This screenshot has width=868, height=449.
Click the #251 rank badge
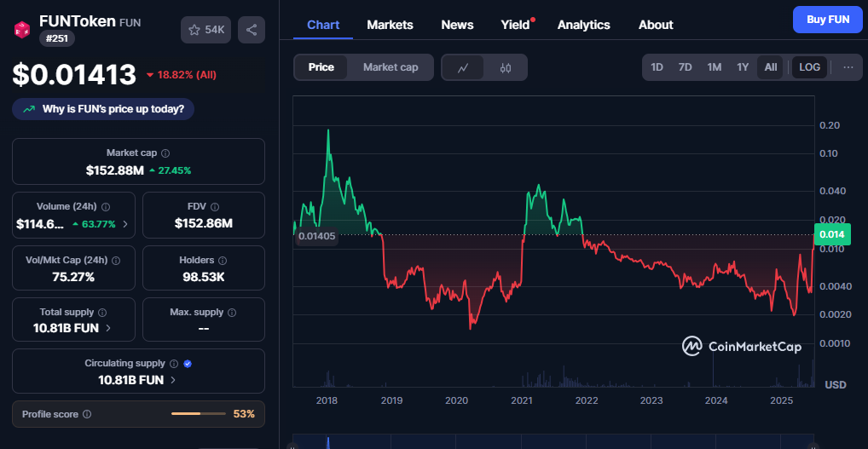[x=57, y=38]
